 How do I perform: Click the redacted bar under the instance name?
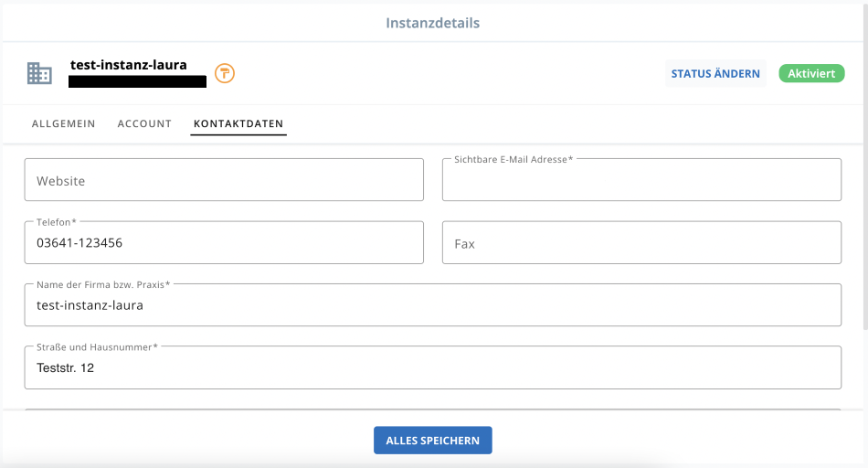point(137,81)
